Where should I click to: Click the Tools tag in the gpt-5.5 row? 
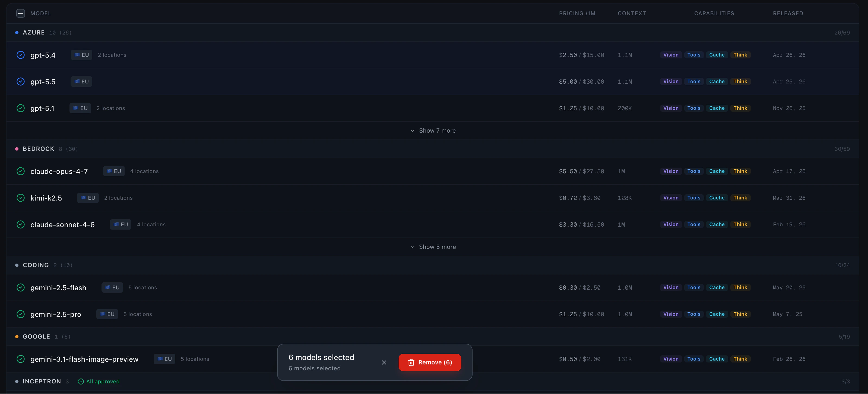coord(694,82)
